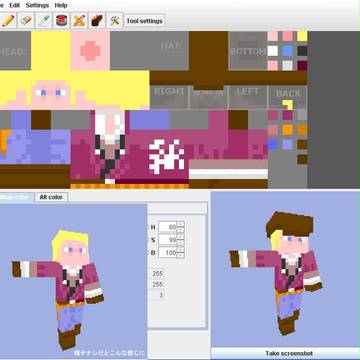Click the field showing value 3
The image size is (360, 360).
pyautogui.click(x=157, y=295)
